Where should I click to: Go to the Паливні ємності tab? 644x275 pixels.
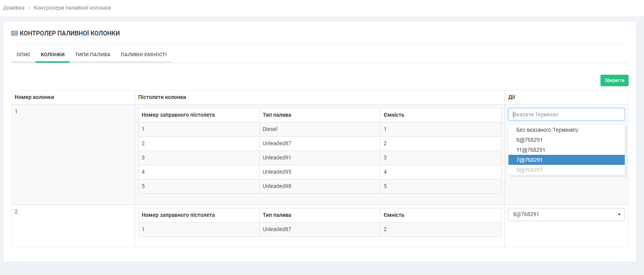[x=144, y=55]
